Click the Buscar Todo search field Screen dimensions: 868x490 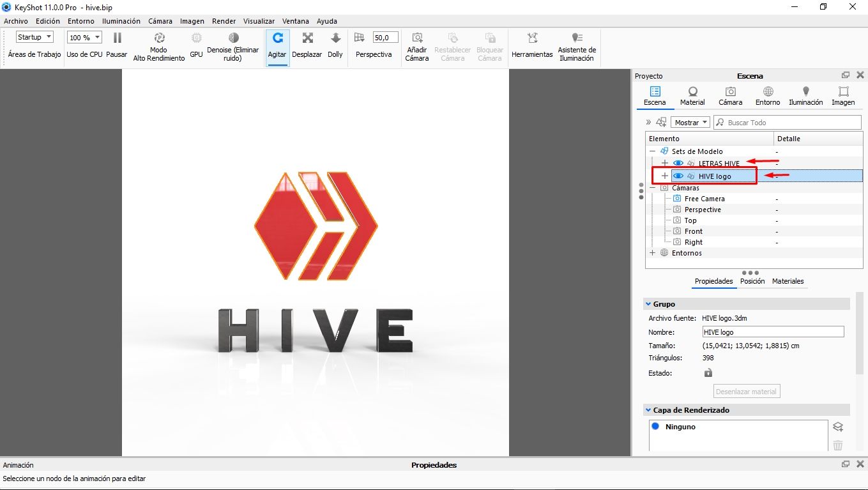[788, 122]
